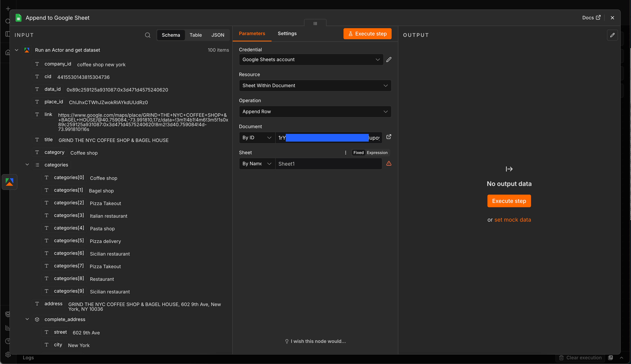631x364 pixels.
Task: Open the Sheet By Name mode dropdown
Action: (257, 163)
